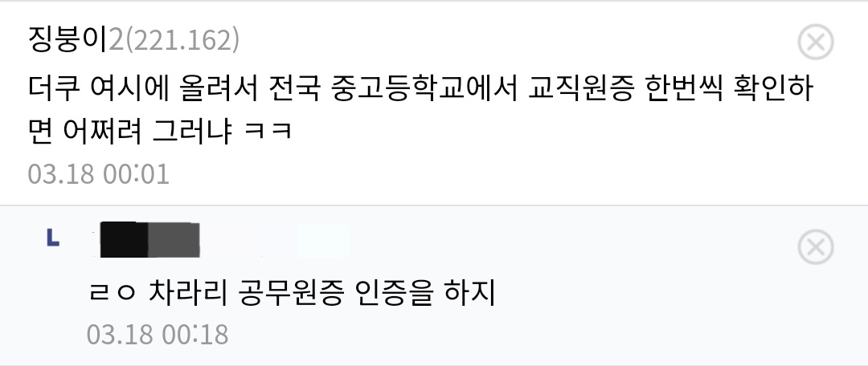Click the black redacted nickname block
868x366 pixels.
click(x=124, y=239)
